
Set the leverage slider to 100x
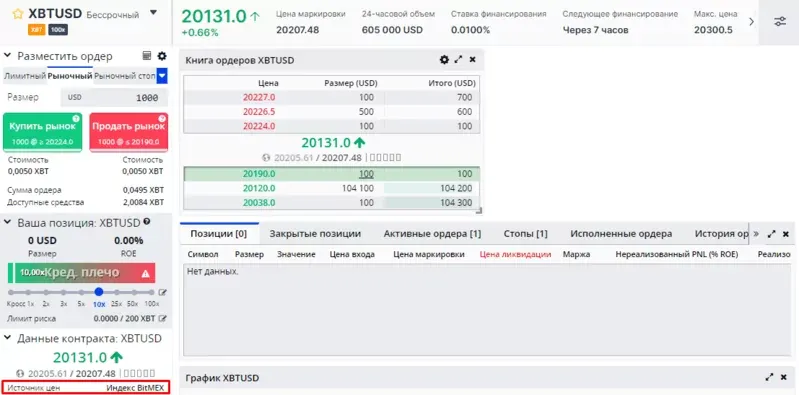coord(151,292)
